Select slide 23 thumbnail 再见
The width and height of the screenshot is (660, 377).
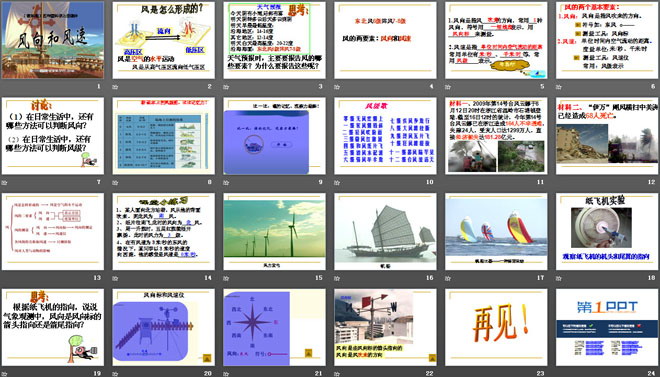(496, 327)
